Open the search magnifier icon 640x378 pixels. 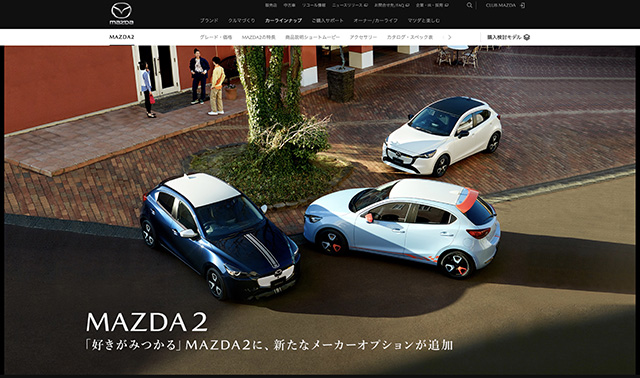click(469, 5)
